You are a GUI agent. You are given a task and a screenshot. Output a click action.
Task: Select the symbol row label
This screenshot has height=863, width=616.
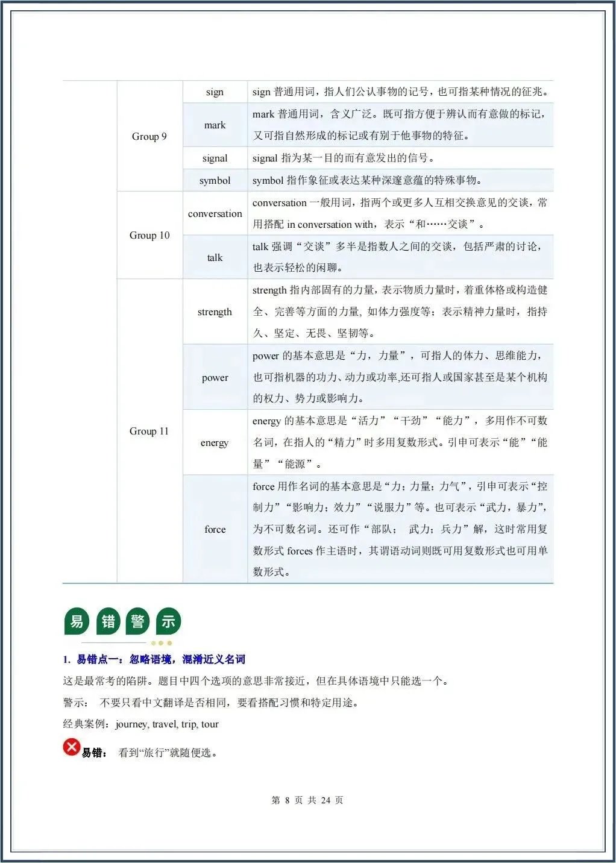215,180
